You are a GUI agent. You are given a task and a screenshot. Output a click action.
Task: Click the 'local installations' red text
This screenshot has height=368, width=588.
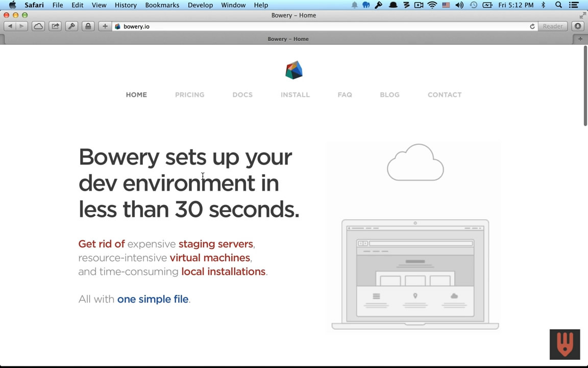click(x=224, y=271)
